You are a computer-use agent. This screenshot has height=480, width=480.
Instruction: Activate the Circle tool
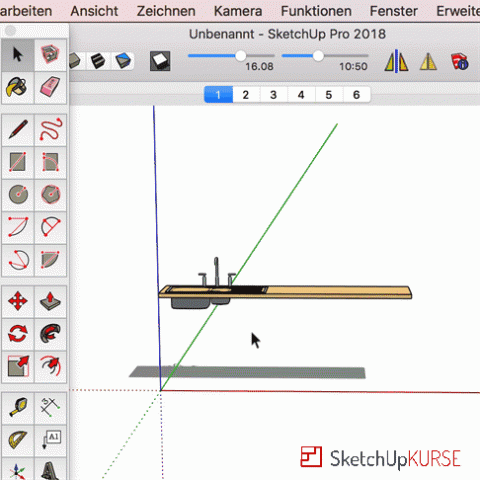point(18,195)
